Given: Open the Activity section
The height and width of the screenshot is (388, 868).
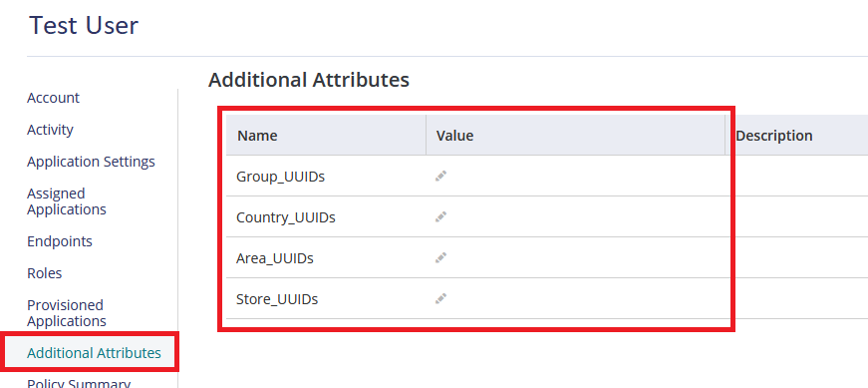Looking at the screenshot, I should [51, 130].
